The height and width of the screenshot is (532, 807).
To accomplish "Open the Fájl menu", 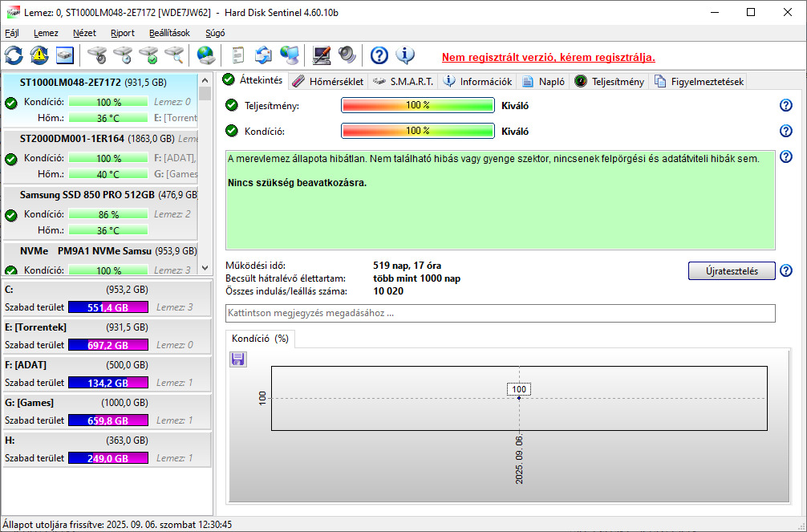I will click(12, 33).
